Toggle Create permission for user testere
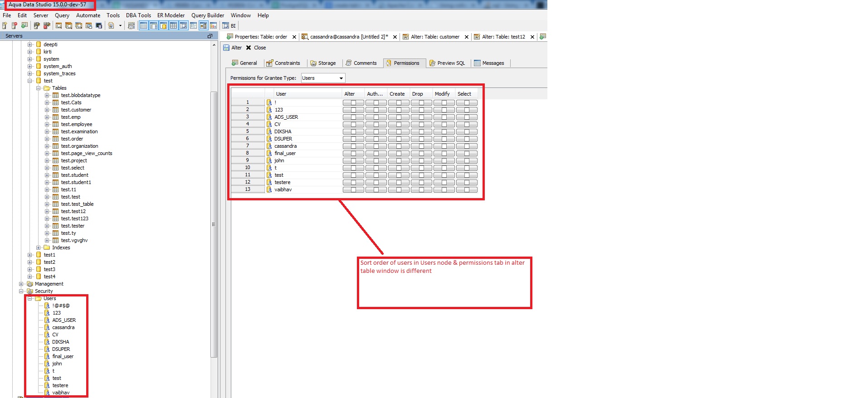This screenshot has width=868, height=398. pyautogui.click(x=399, y=182)
